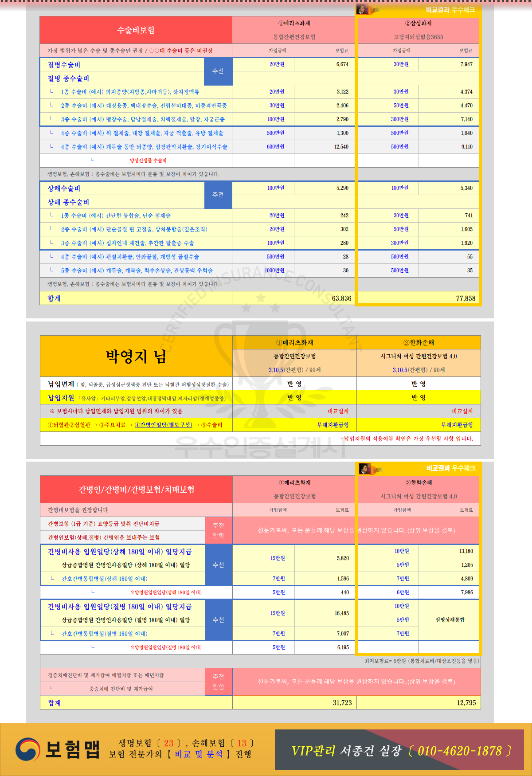Click the 보험맵 brand name in the footer

pyautogui.click(x=73, y=749)
